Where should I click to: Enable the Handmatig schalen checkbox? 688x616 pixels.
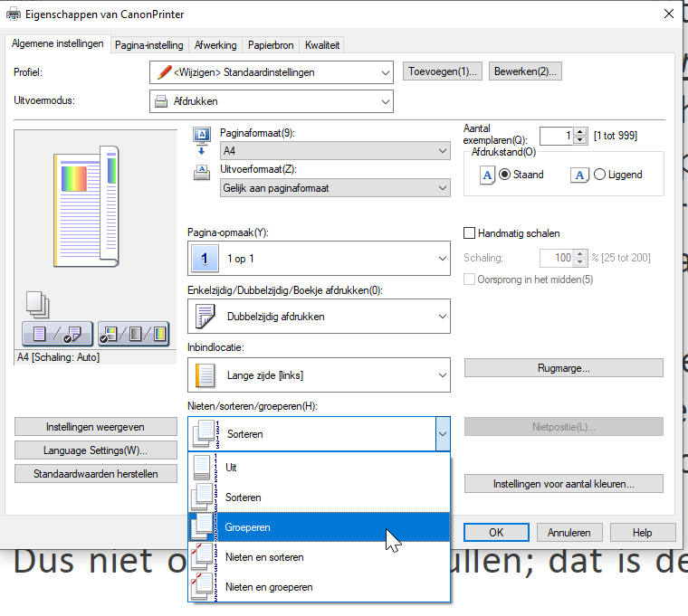pos(470,233)
